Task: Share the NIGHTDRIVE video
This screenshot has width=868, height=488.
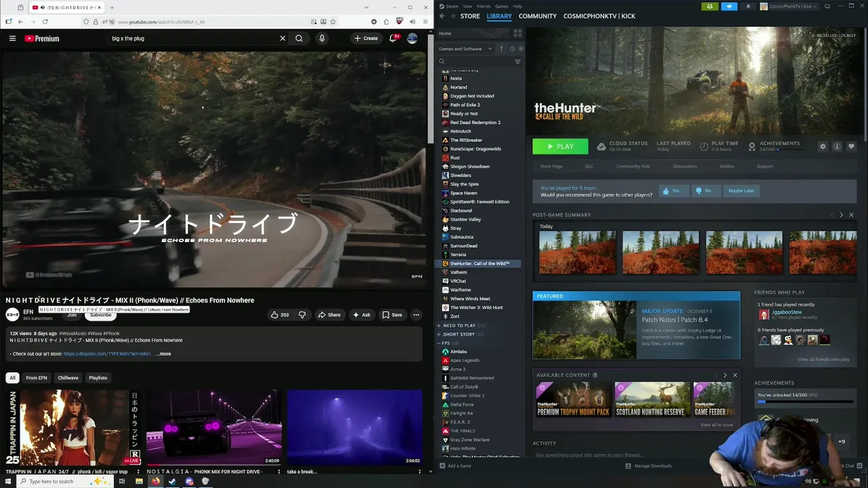Action: (330, 314)
